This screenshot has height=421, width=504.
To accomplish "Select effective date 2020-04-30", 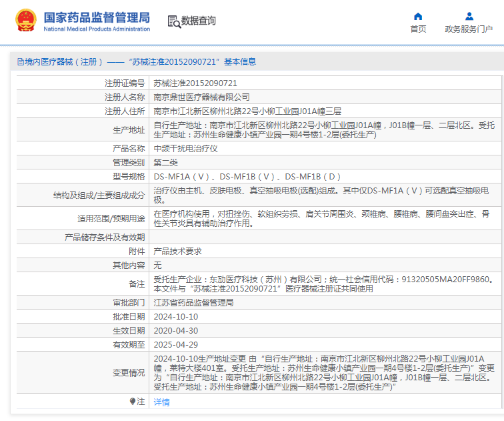I will [x=176, y=331].
